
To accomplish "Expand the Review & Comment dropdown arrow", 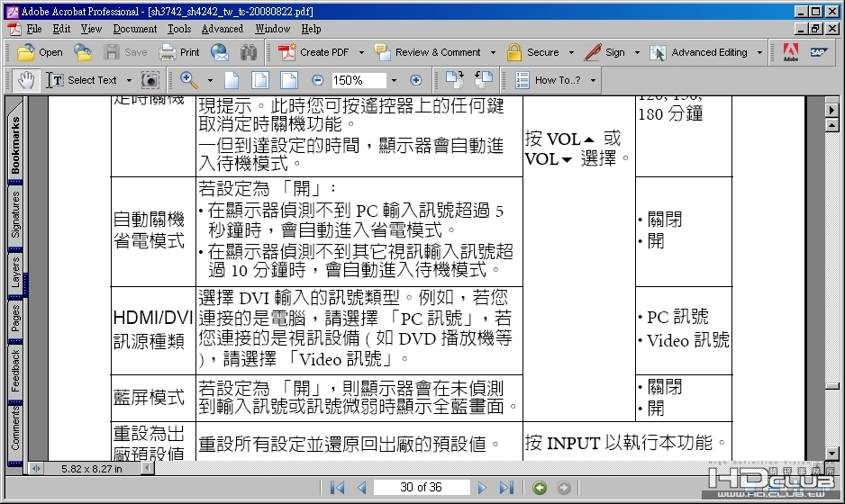I will click(x=492, y=52).
